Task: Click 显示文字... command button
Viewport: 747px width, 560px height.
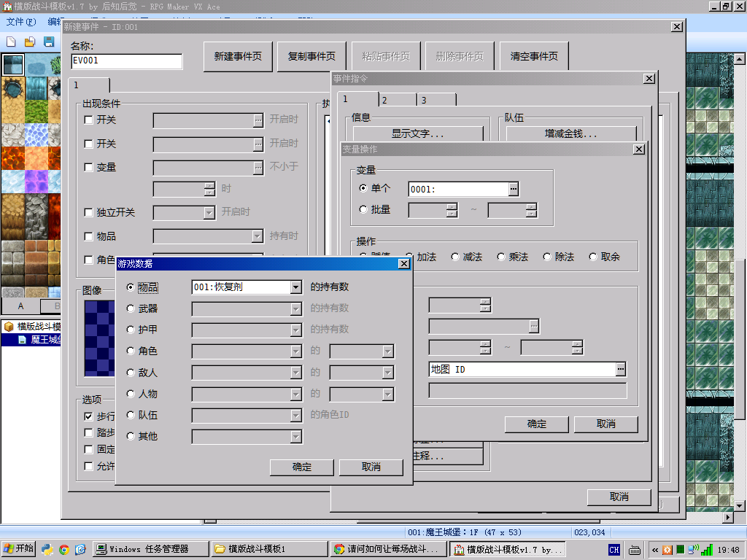Action: [x=418, y=134]
